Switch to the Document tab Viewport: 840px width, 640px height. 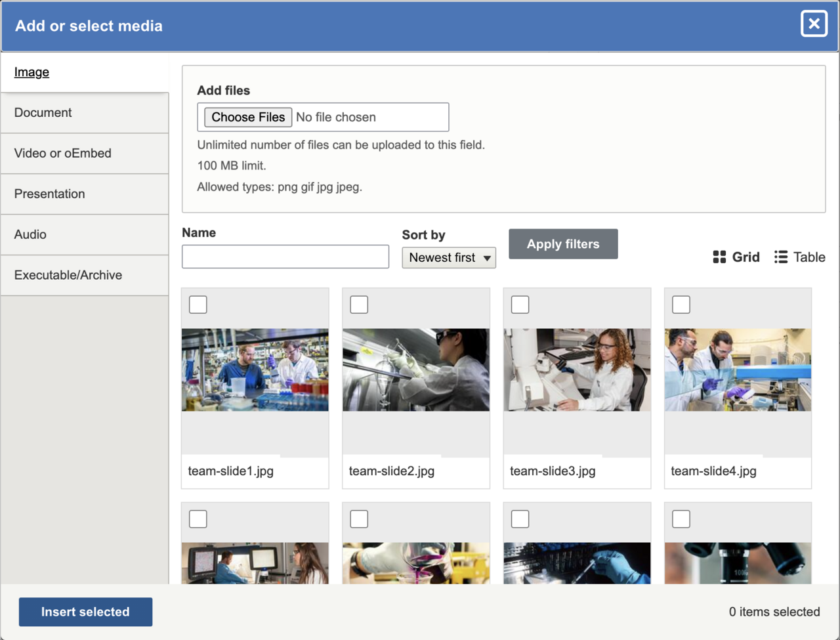tap(43, 112)
